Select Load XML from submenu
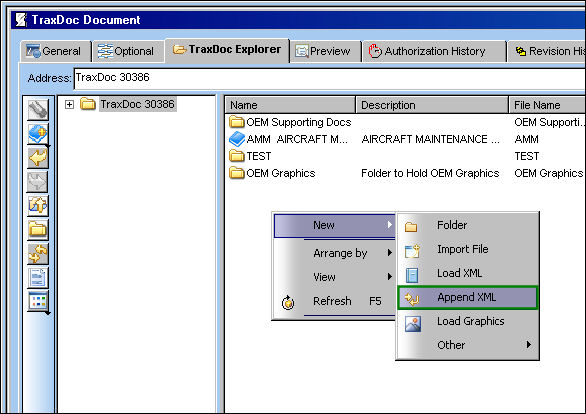 click(467, 273)
